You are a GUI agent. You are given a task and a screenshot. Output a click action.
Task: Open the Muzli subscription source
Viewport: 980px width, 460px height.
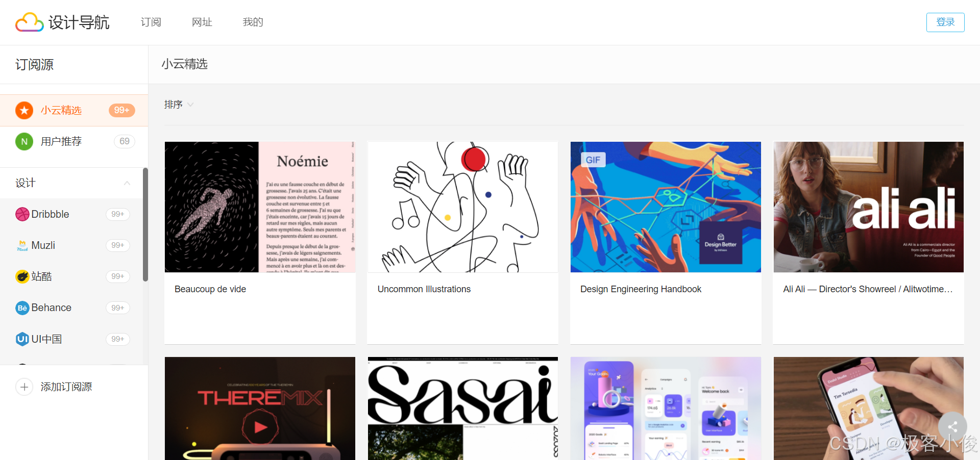tap(71, 245)
